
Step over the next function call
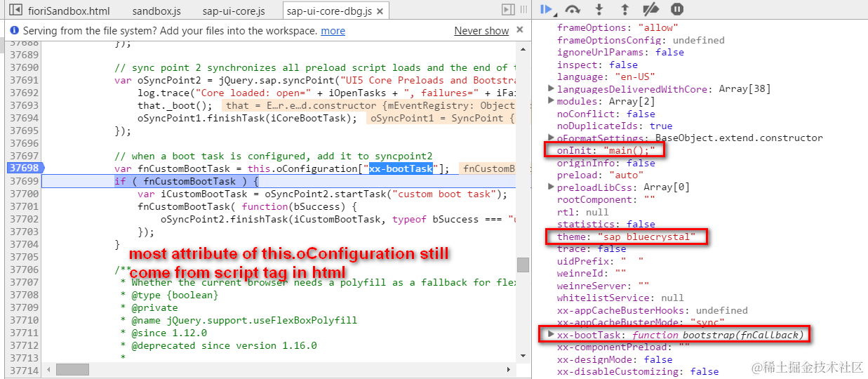[573, 9]
